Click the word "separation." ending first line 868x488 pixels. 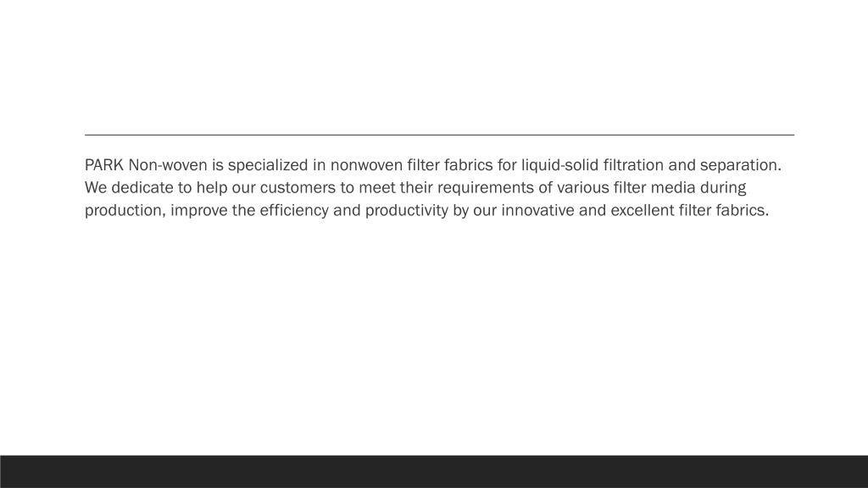[x=741, y=166]
